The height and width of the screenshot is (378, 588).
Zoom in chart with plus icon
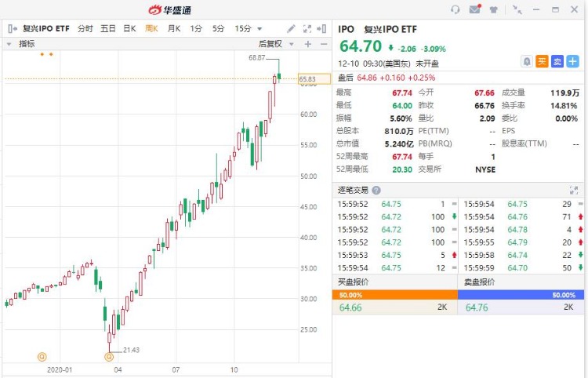click(x=308, y=44)
